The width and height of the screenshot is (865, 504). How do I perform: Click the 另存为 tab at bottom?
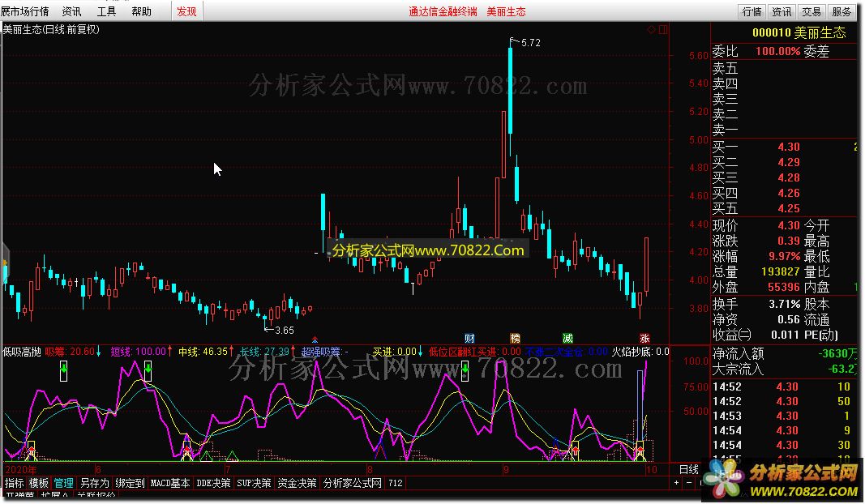(94, 483)
